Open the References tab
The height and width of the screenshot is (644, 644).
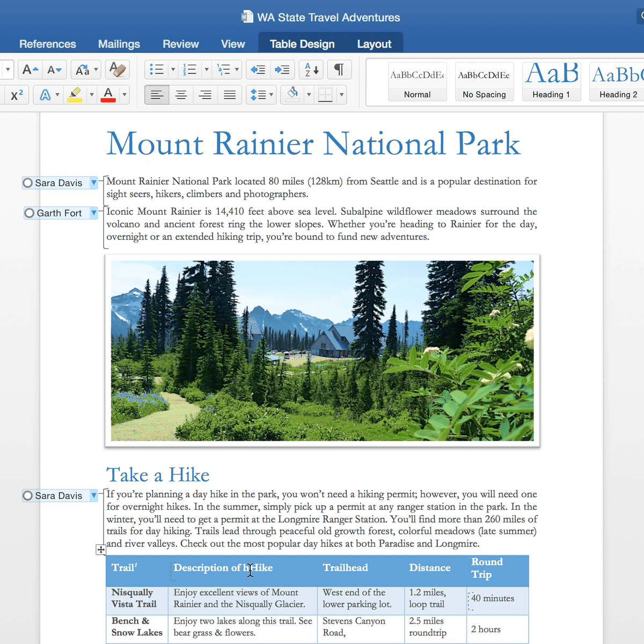(x=47, y=44)
